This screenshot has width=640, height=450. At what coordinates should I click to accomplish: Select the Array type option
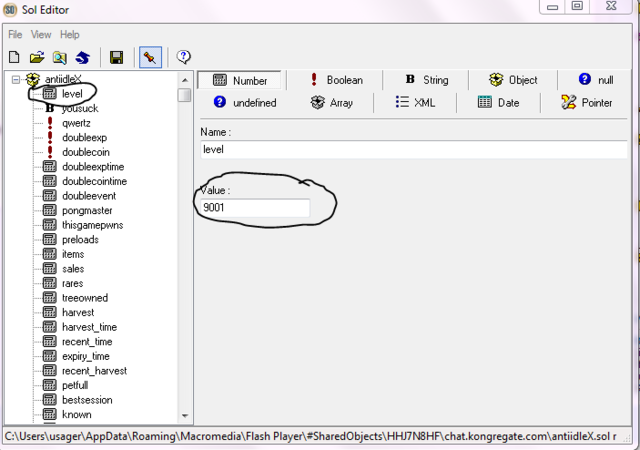pyautogui.click(x=331, y=102)
